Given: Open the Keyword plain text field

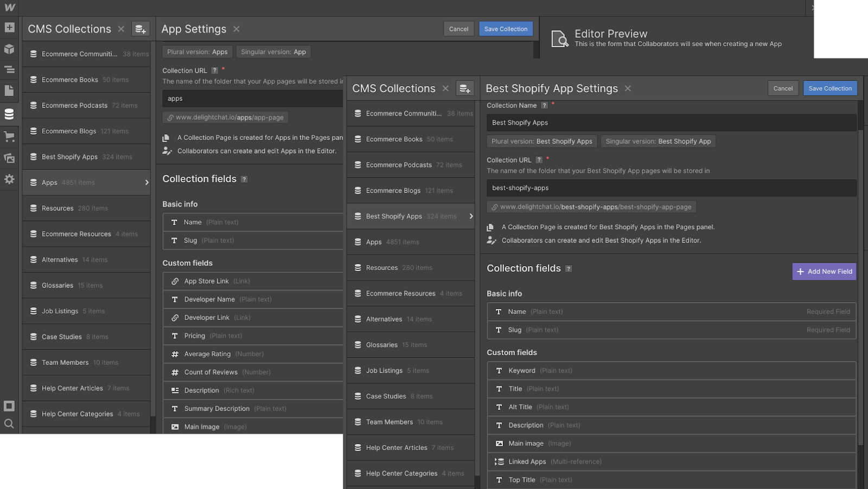Looking at the screenshot, I should tap(672, 371).
